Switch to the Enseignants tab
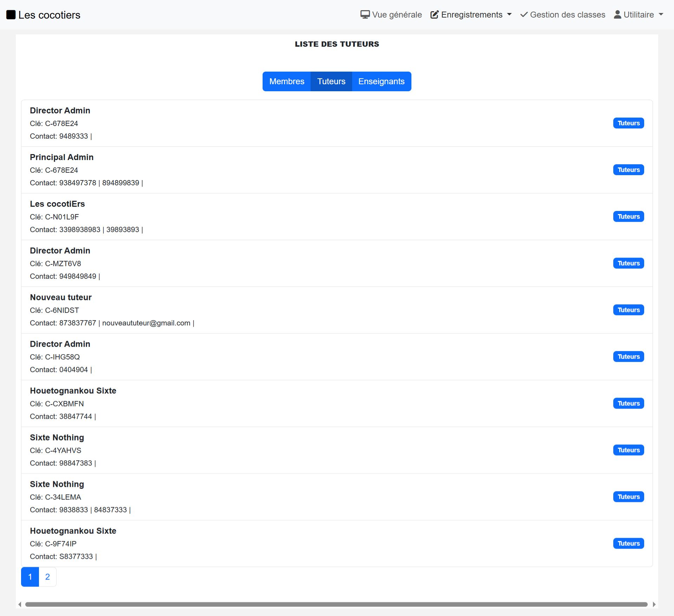Image resolution: width=674 pixels, height=616 pixels. tap(381, 81)
